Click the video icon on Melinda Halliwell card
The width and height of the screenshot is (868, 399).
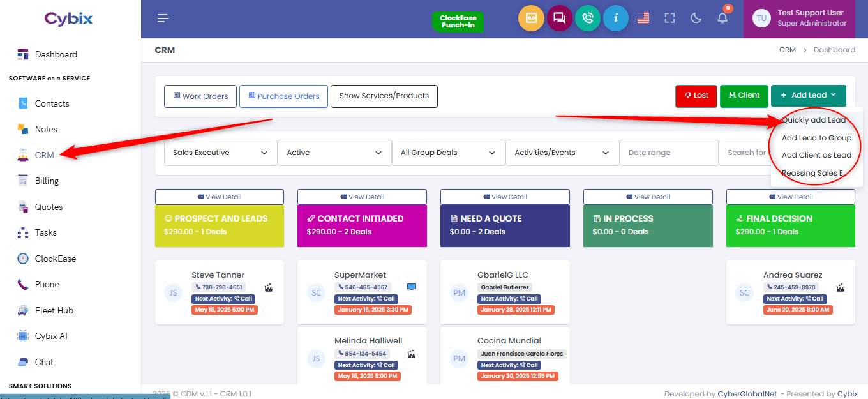(x=412, y=354)
